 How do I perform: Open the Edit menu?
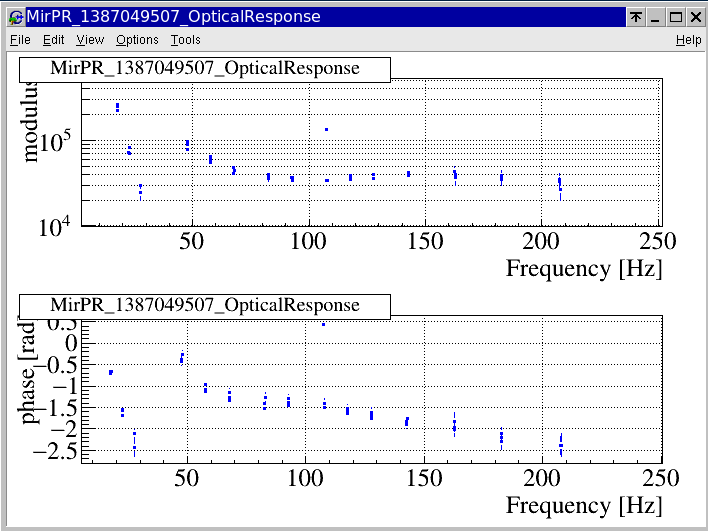coord(53,40)
